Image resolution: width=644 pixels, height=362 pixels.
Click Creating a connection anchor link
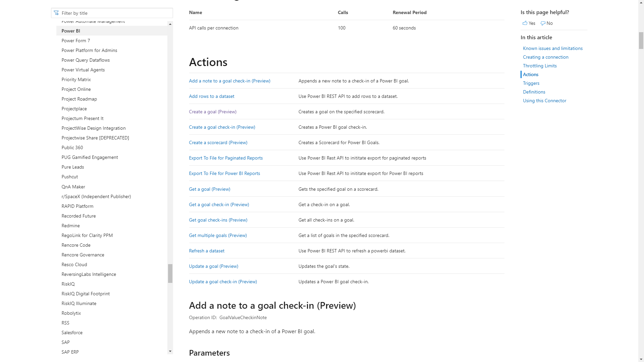546,57
